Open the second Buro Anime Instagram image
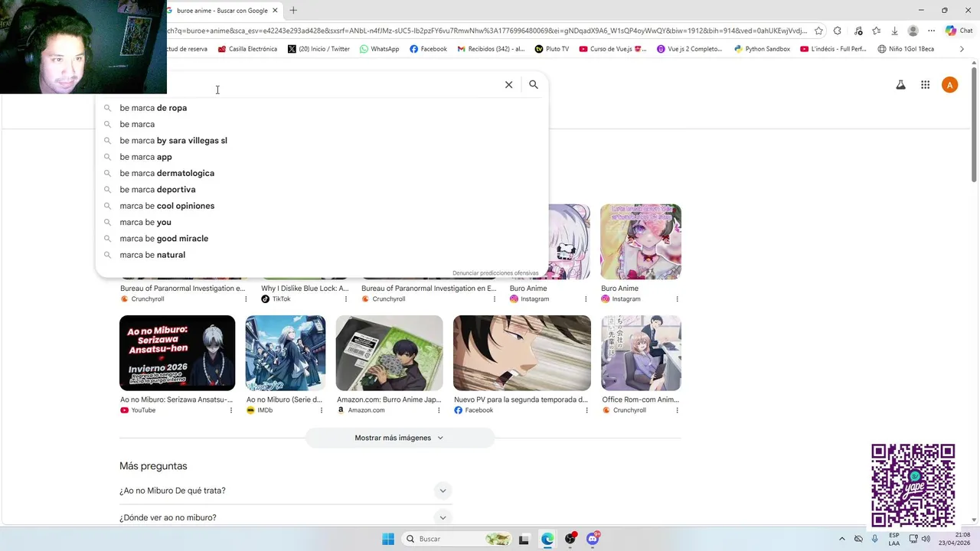The height and width of the screenshot is (551, 980). (x=641, y=242)
